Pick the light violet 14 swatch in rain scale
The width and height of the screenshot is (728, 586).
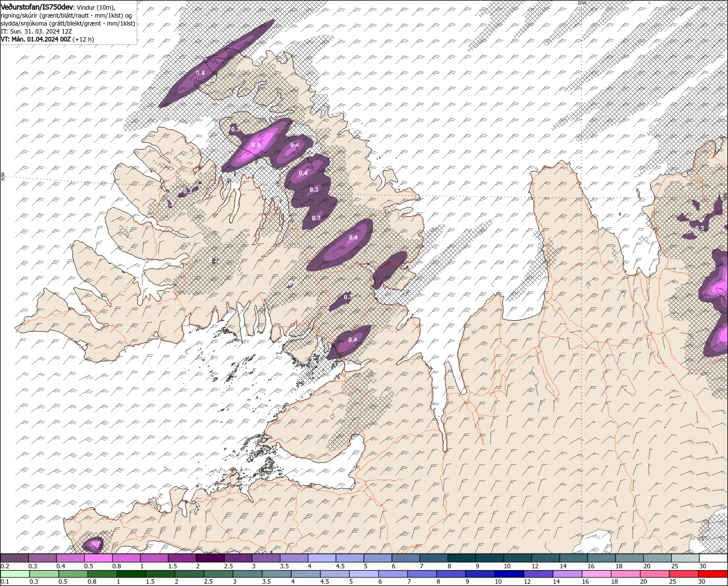click(568, 573)
